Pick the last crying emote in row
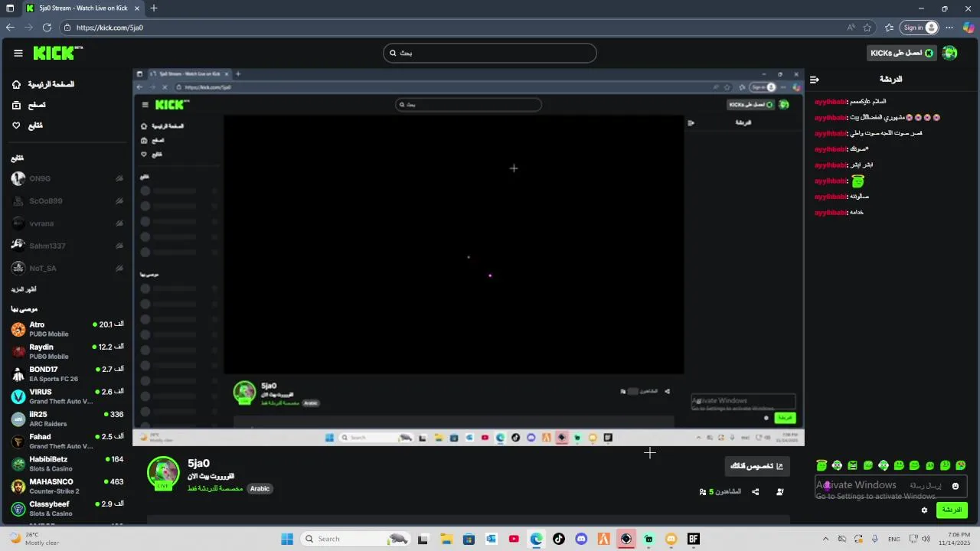 pyautogui.click(x=960, y=465)
